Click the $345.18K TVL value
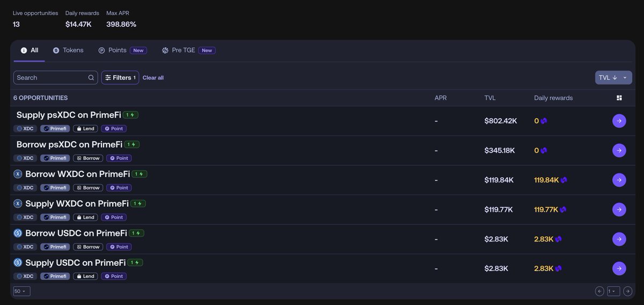 click(500, 150)
